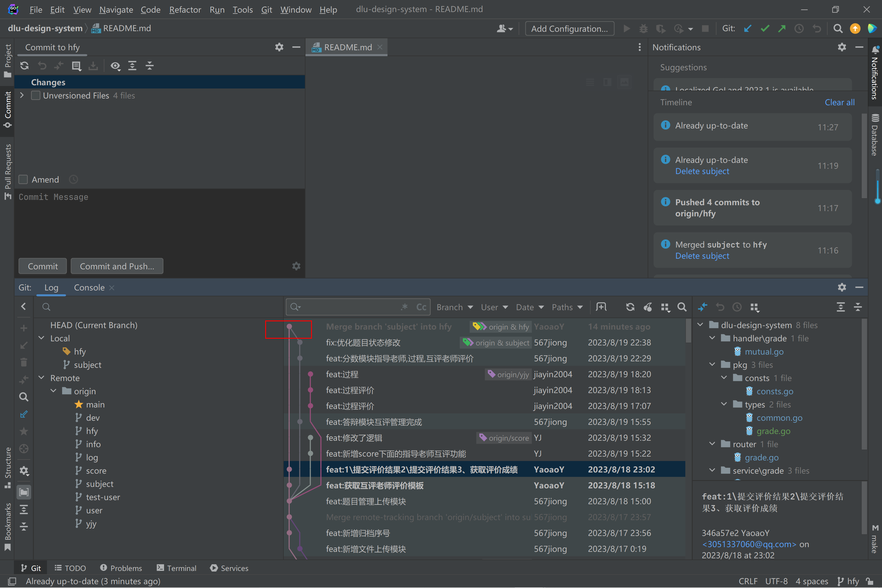
Task: Click the Git update project arrow icon
Action: coord(747,29)
